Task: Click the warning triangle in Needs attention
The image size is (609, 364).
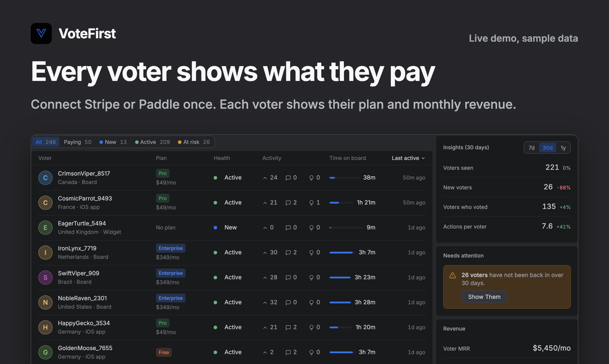Action: (452, 275)
